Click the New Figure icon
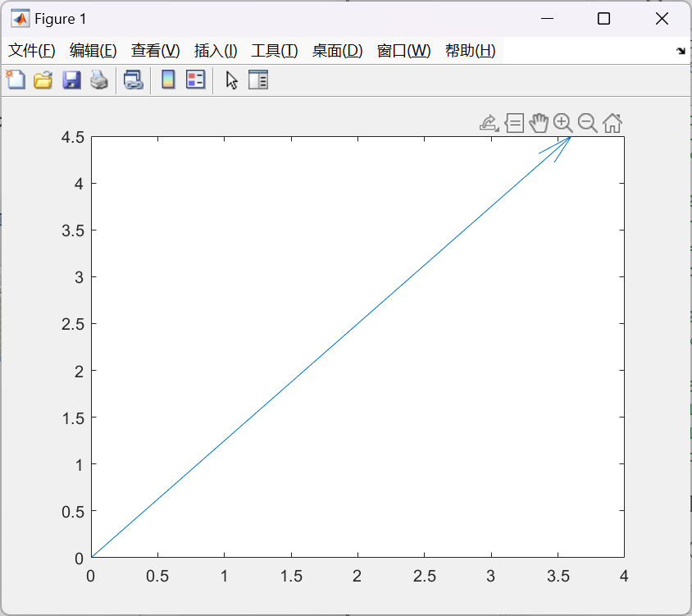692x616 pixels. pyautogui.click(x=16, y=80)
